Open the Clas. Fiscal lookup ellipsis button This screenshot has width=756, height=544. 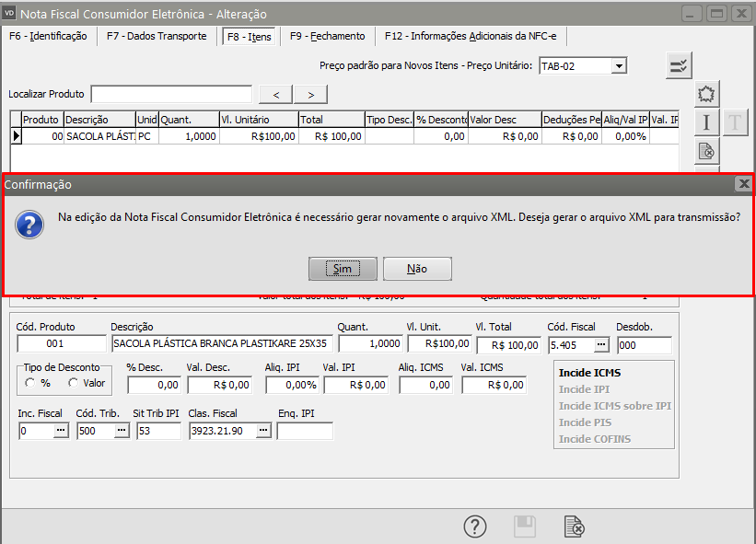click(263, 430)
